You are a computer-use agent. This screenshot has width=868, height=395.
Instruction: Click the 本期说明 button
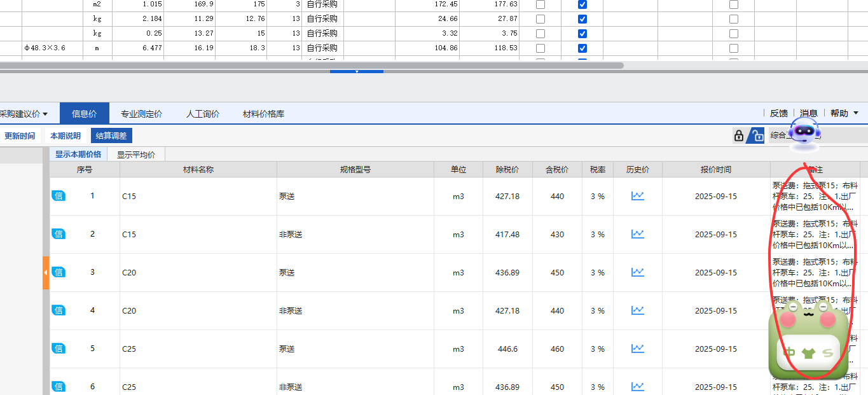click(x=65, y=135)
